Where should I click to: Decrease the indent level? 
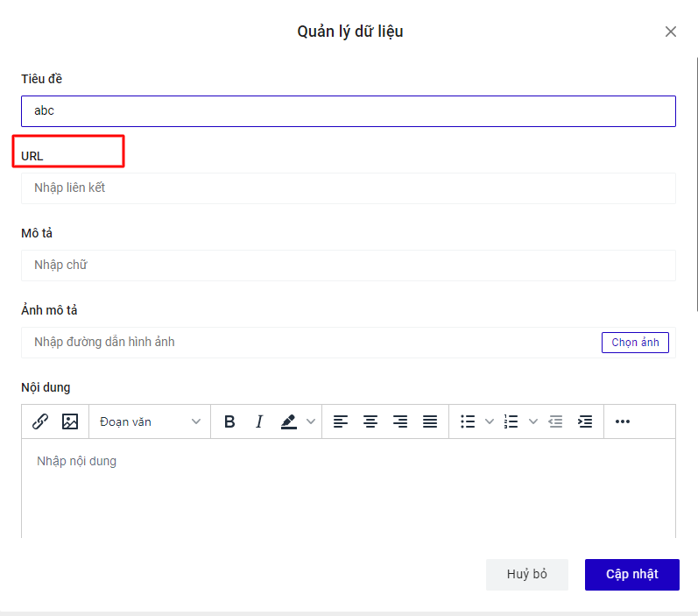click(555, 421)
